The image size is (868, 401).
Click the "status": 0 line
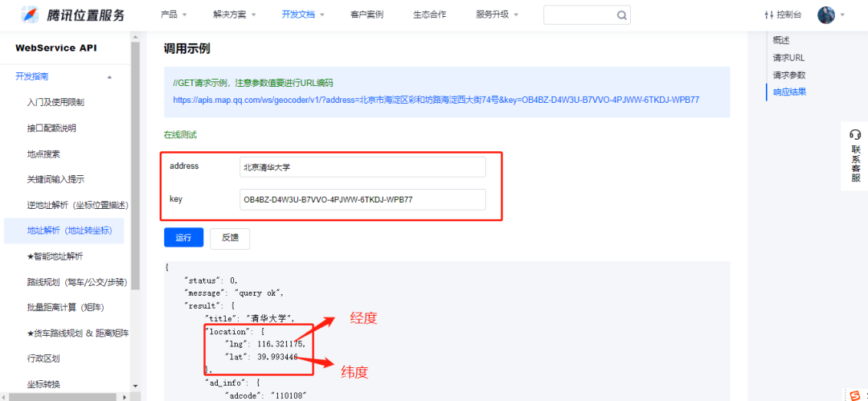coord(211,280)
